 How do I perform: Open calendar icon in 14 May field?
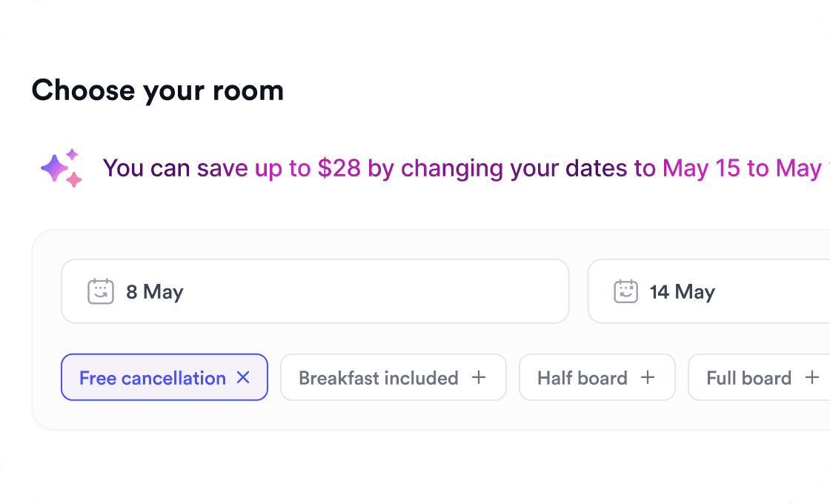click(626, 291)
